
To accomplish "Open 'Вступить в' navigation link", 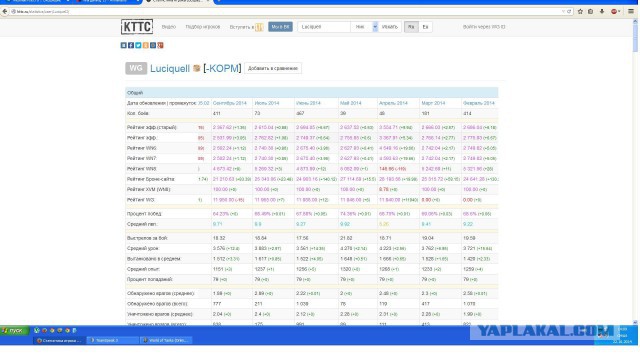I will [242, 27].
